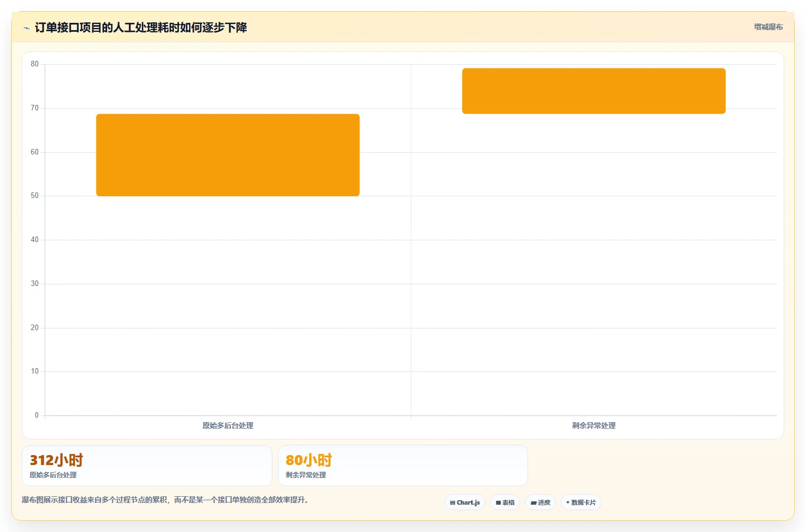Click the y-axis value 0
Image resolution: width=806 pixels, height=532 pixels.
37,415
